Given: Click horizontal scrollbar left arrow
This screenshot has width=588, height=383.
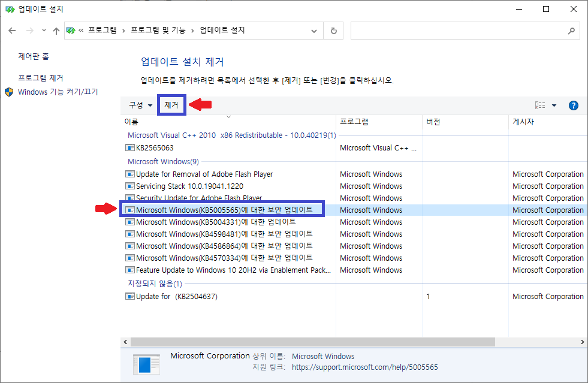Looking at the screenshot, I should pyautogui.click(x=125, y=342).
